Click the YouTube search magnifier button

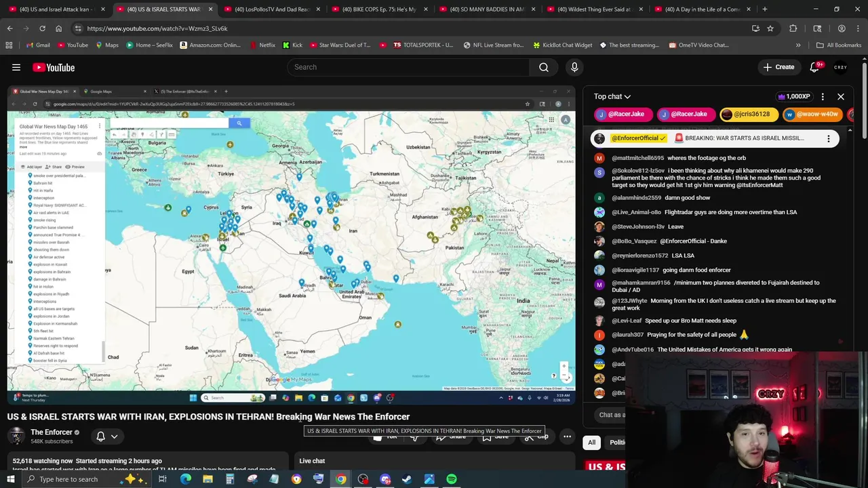543,67
